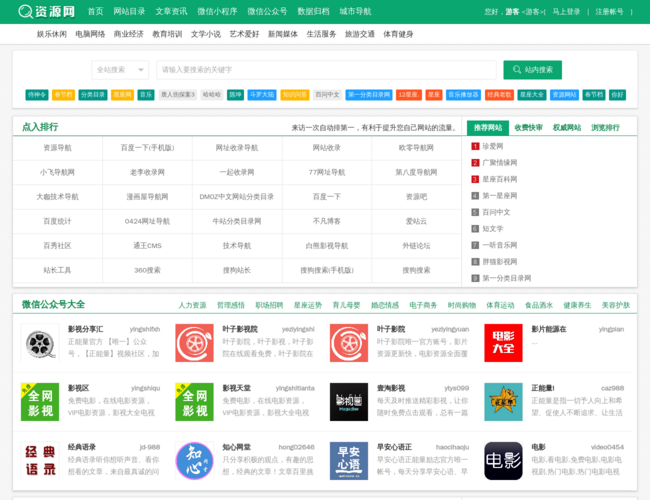Click the rank 2 badge beside 广聚情缘网
Viewport: 650px width, 500px height.
coord(475,163)
